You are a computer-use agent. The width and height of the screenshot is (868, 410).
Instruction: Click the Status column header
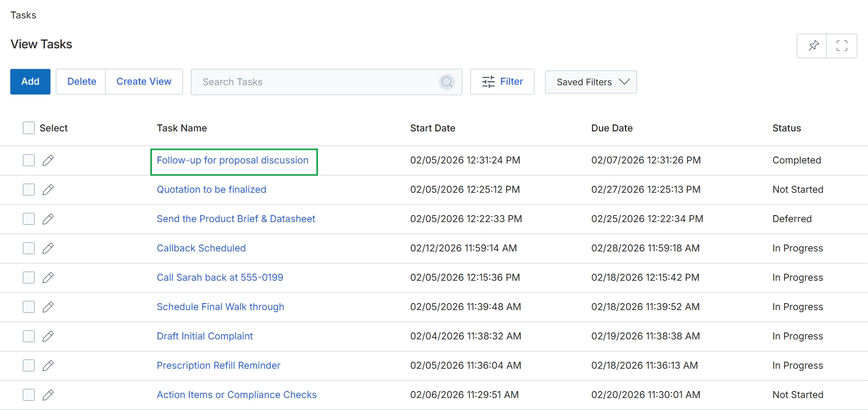[787, 128]
